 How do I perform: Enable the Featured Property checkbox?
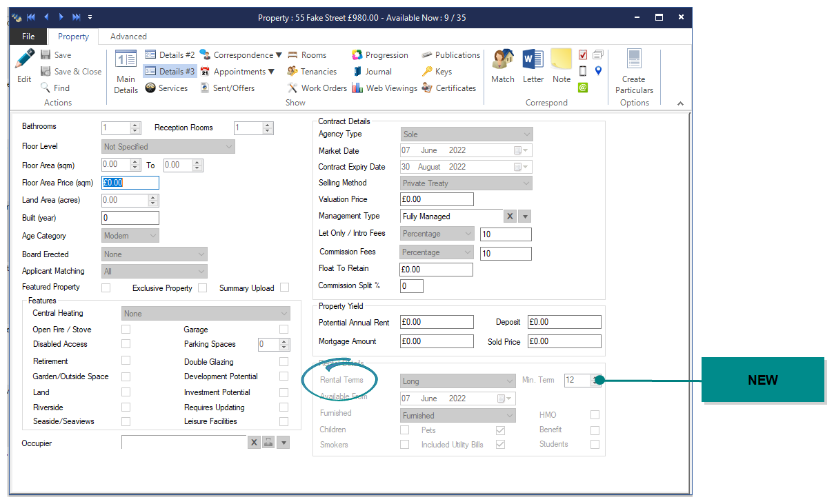pos(106,288)
